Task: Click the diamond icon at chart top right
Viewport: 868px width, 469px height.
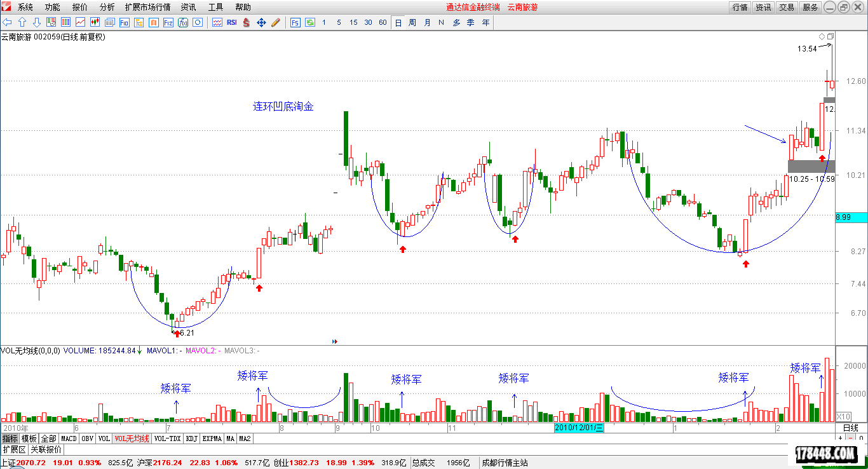Action: pyautogui.click(x=822, y=36)
